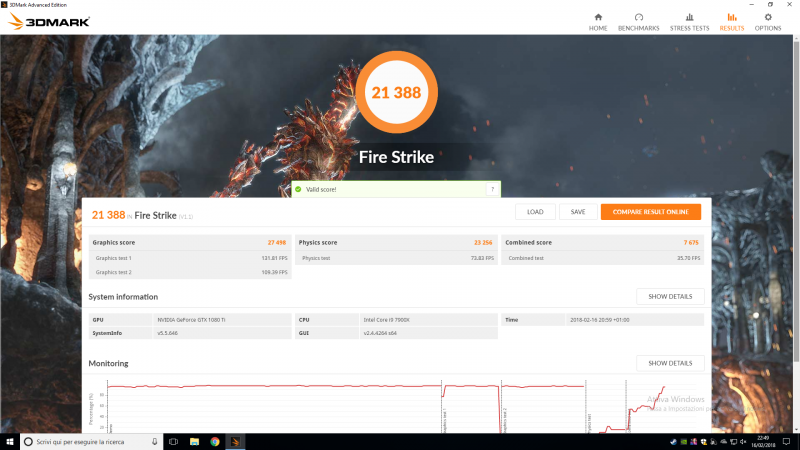Go to Stress Tests bar chart icon

(689, 17)
